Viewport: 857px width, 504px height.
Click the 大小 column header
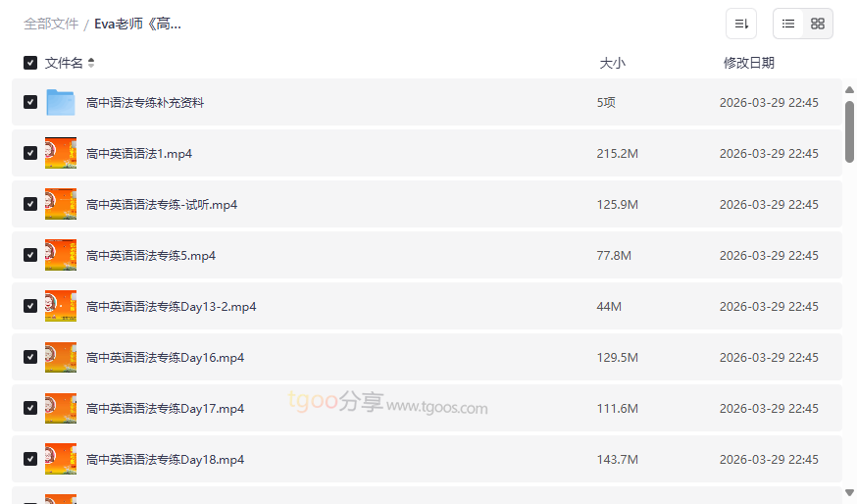click(612, 63)
